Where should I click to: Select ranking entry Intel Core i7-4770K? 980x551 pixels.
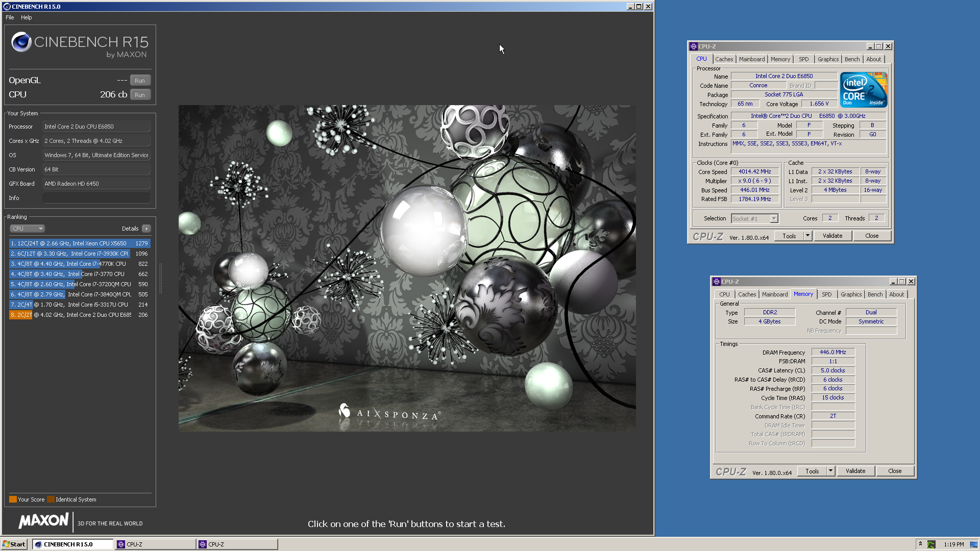click(x=79, y=264)
